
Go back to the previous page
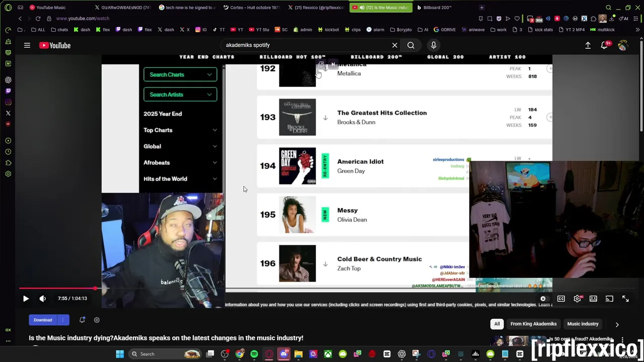[x=20, y=19]
